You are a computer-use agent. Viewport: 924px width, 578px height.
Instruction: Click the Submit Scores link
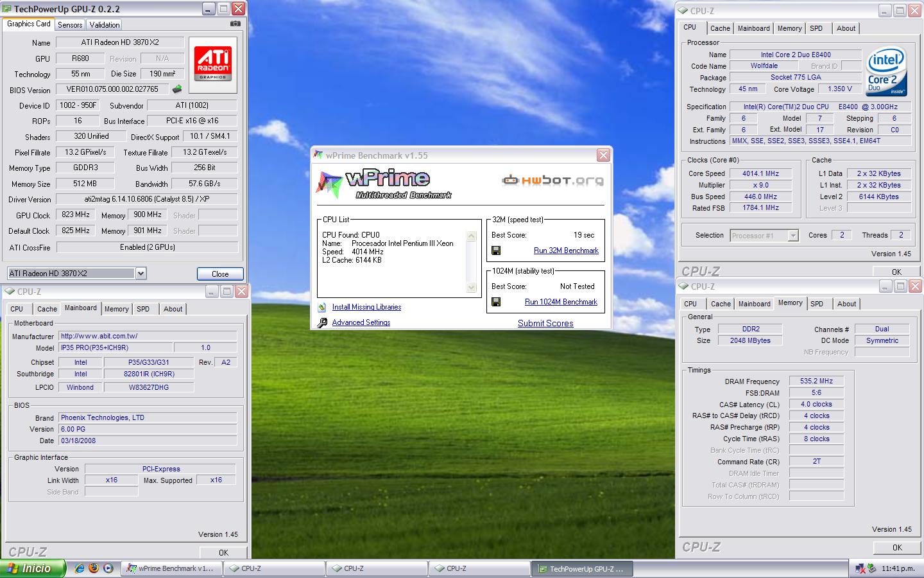tap(545, 323)
